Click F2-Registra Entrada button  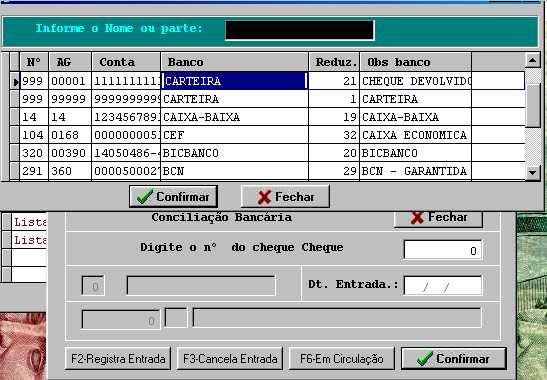coord(118,358)
